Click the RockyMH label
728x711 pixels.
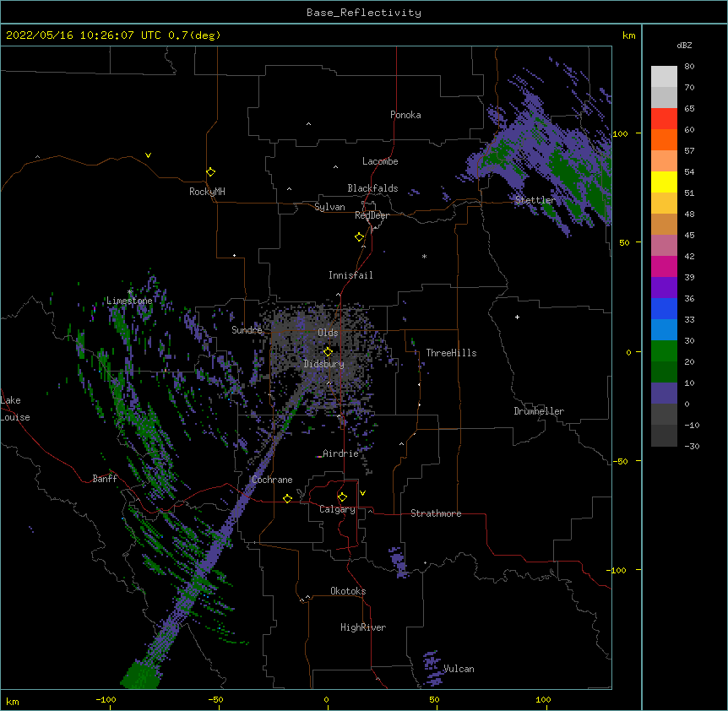tap(207, 191)
